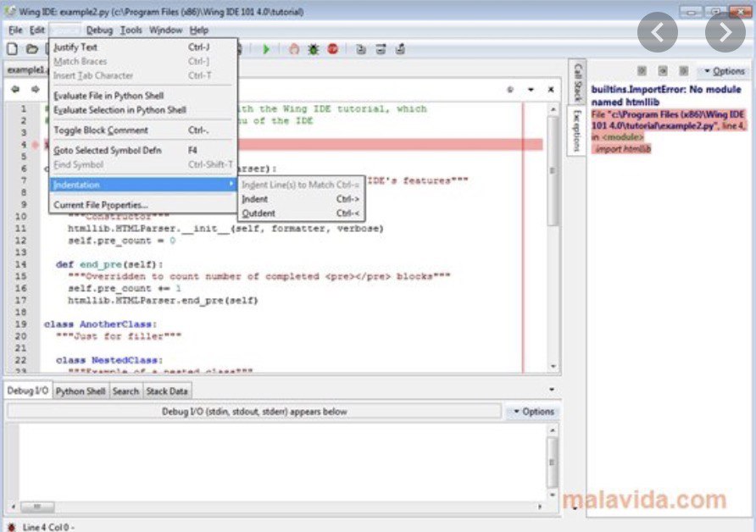Switch to the Stack Data tab
The height and width of the screenshot is (532, 756).
[167, 391]
